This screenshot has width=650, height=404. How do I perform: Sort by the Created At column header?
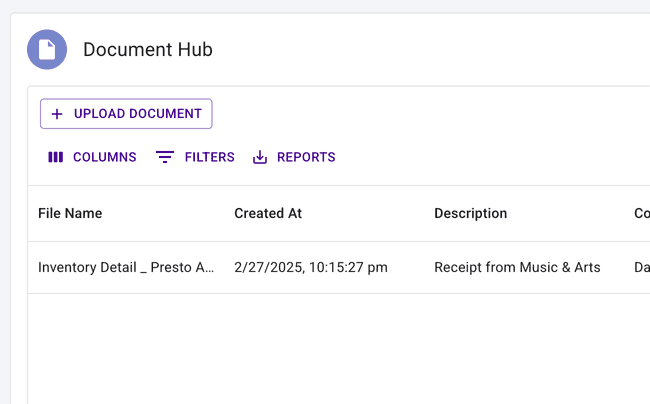click(268, 213)
